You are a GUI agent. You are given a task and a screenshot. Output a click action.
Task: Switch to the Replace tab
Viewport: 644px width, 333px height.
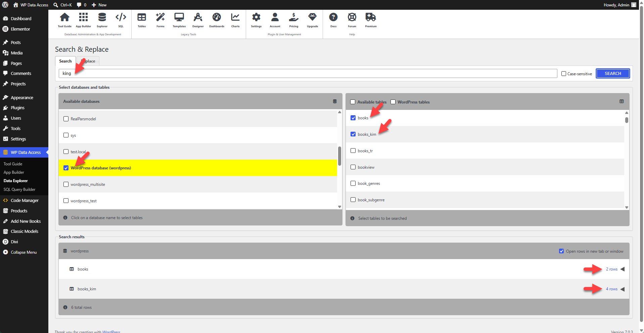click(88, 61)
